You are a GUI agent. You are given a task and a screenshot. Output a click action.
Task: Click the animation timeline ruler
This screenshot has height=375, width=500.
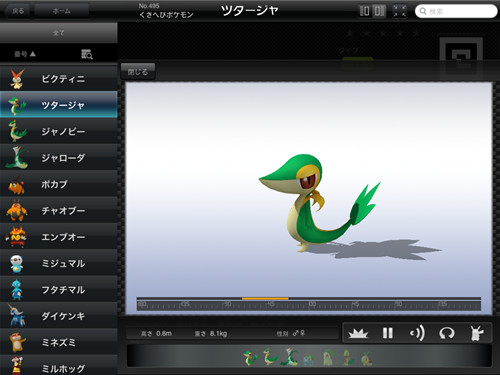pyautogui.click(x=309, y=304)
